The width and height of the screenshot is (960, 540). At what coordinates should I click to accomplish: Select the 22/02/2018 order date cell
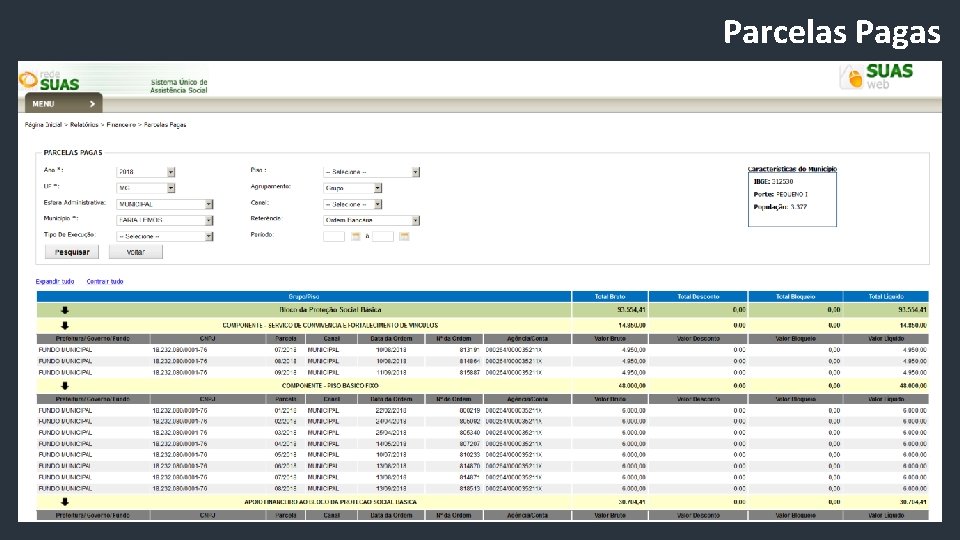point(391,411)
